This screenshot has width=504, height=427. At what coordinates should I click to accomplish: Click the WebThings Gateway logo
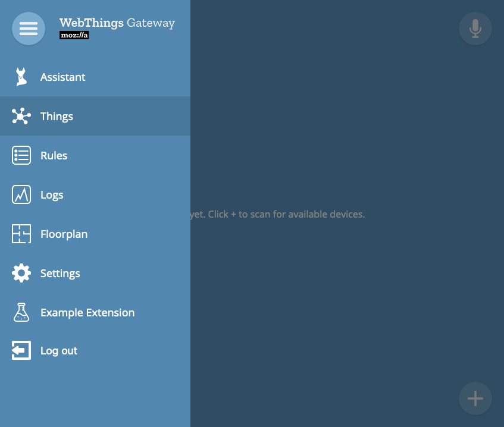[x=117, y=28]
